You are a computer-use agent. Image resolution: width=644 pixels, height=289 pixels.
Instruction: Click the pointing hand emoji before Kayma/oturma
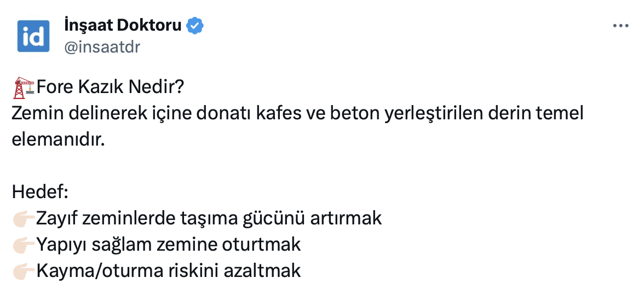[x=24, y=271]
